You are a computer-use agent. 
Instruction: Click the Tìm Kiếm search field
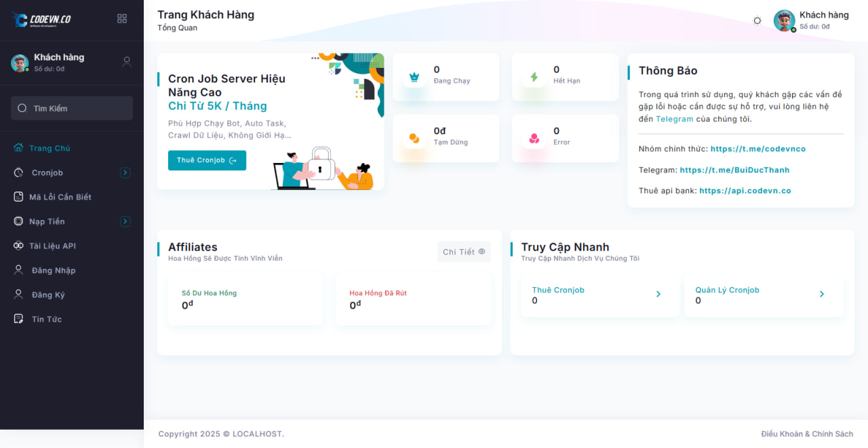pyautogui.click(x=72, y=108)
